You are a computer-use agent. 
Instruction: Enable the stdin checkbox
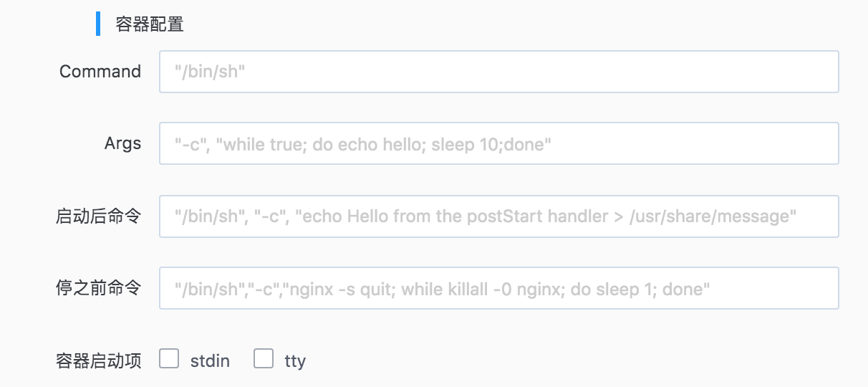click(169, 358)
